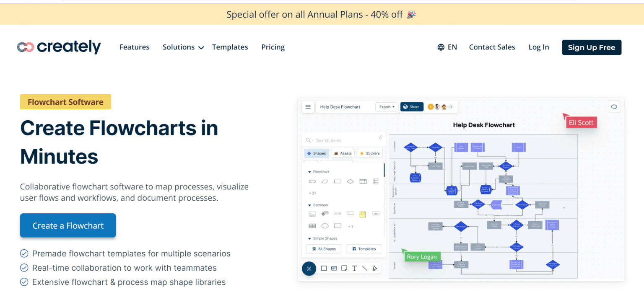The height and width of the screenshot is (305, 644).
Task: Dismiss the toolbar with the X button
Action: (309, 269)
